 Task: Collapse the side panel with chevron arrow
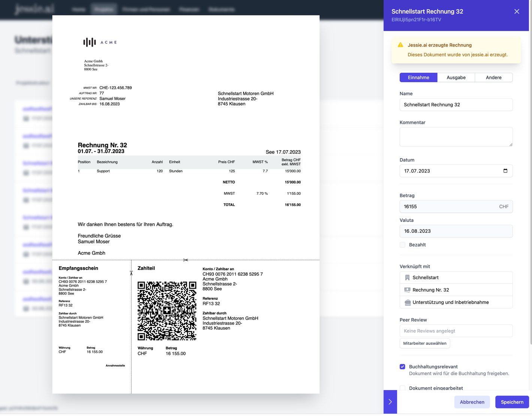pyautogui.click(x=390, y=402)
